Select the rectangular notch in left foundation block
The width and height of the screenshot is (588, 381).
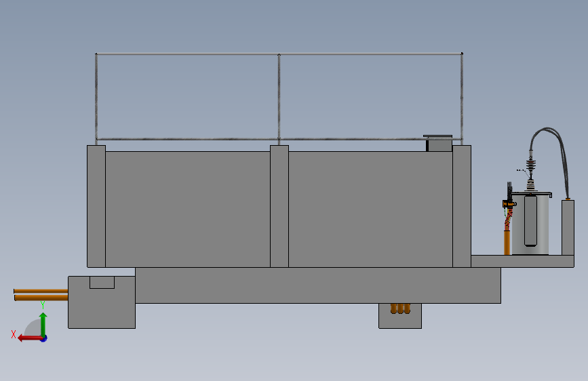click(102, 283)
